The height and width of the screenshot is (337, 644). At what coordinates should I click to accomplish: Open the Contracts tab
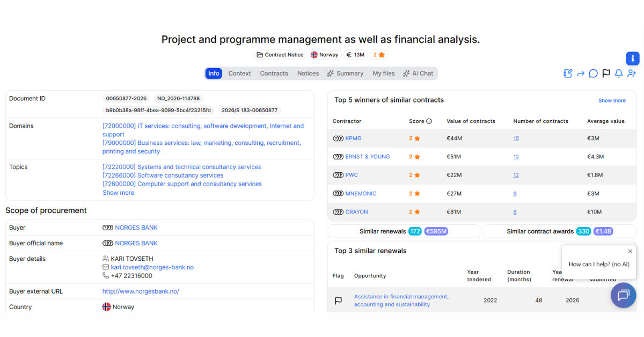tap(274, 74)
